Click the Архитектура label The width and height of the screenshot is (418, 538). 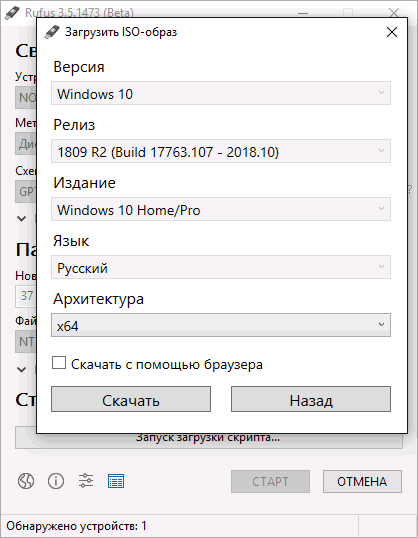pos(98,299)
